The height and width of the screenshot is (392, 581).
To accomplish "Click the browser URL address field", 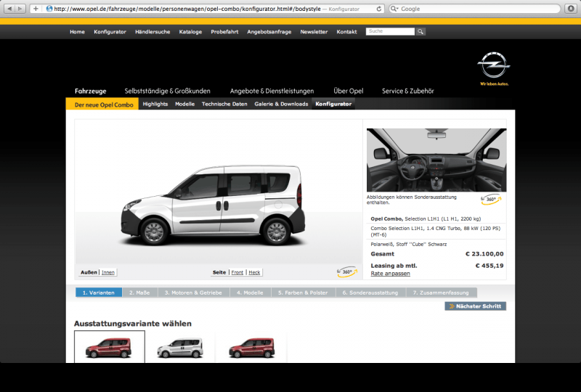I will pos(208,9).
